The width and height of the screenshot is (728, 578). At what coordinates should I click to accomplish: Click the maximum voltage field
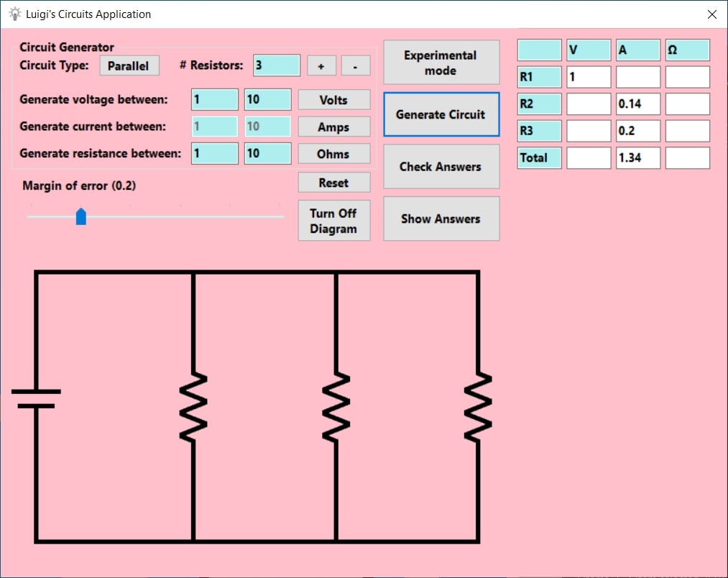click(x=268, y=99)
